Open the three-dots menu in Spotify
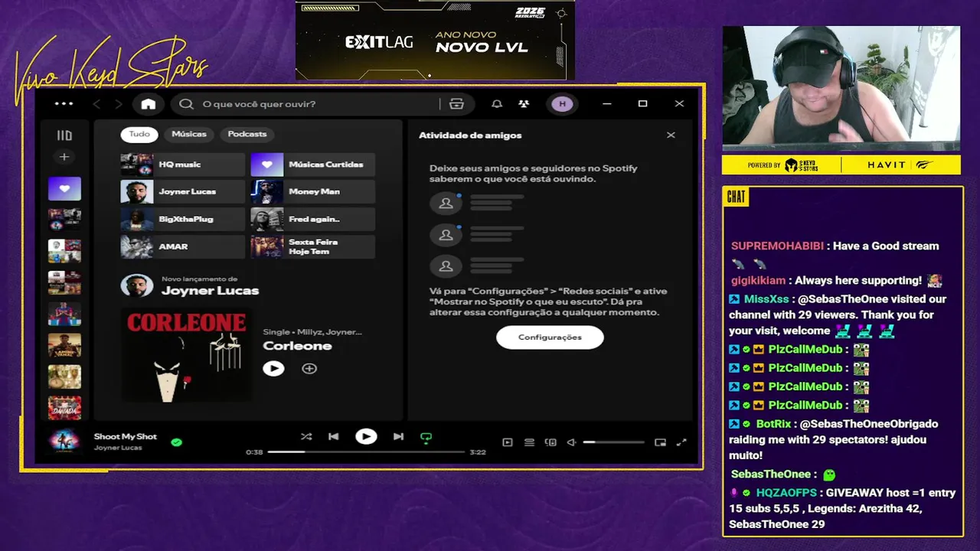The image size is (980, 551). coord(64,104)
